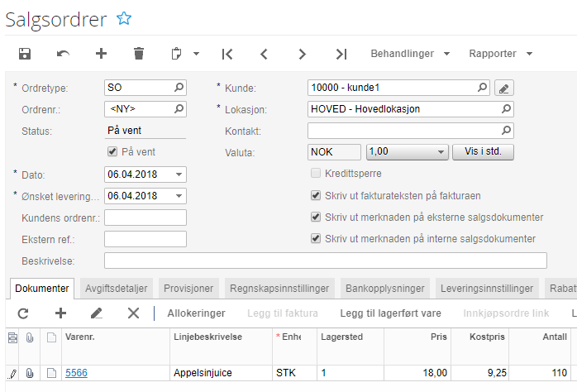Image resolution: width=577 pixels, height=392 pixels.
Task: Click the Kostpris column header
Action: 479,347
